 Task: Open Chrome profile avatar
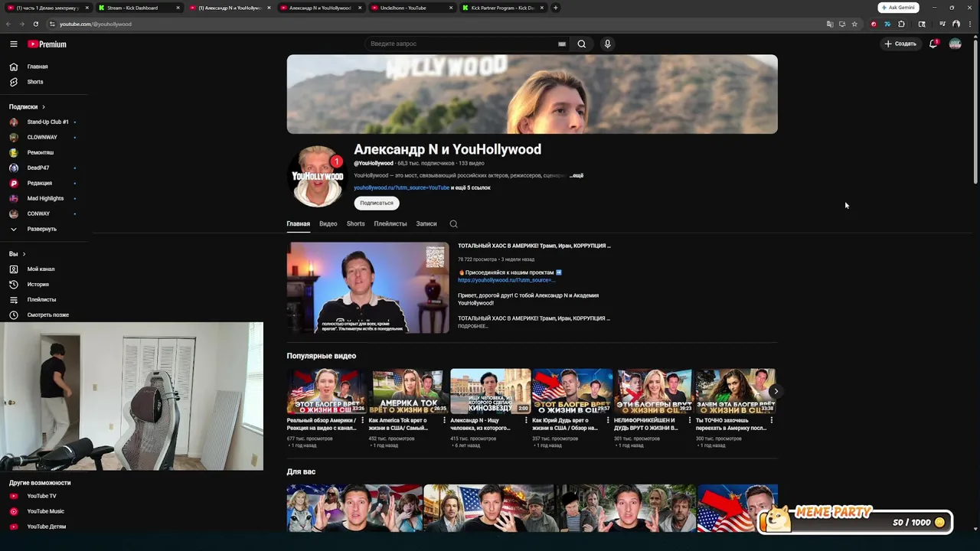pyautogui.click(x=956, y=24)
